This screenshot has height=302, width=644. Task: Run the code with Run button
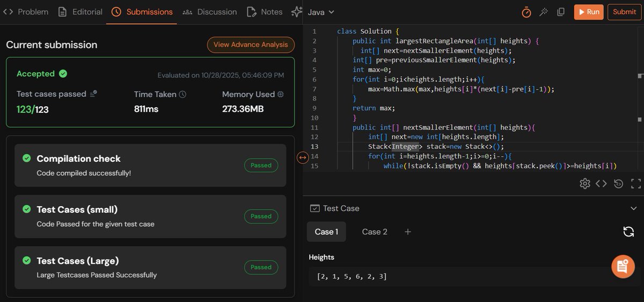point(589,12)
